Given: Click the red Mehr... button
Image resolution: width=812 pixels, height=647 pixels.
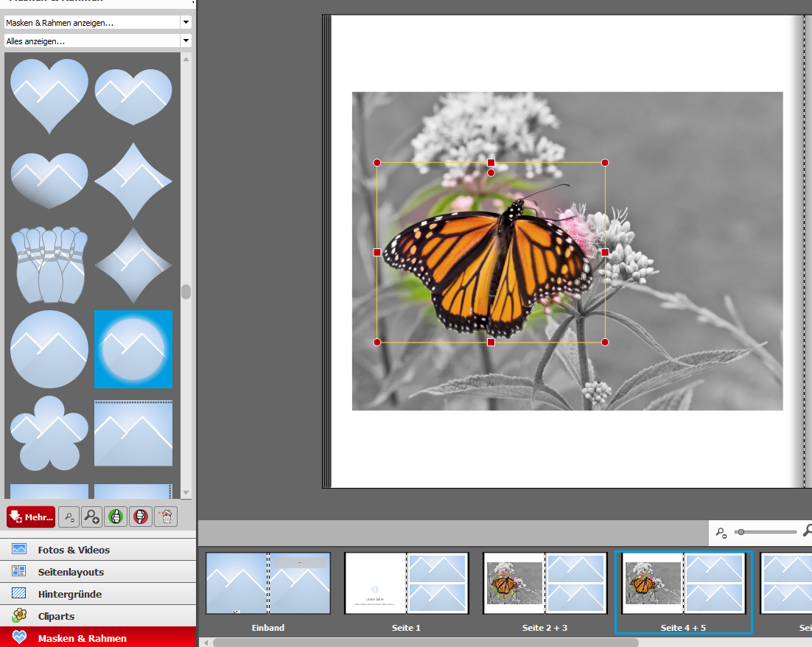Looking at the screenshot, I should 31,517.
